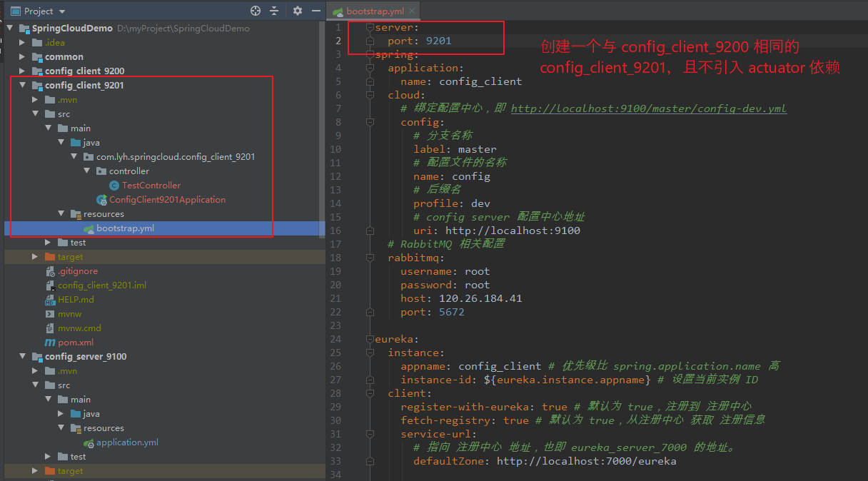This screenshot has width=868, height=481.
Task: Click 'port: 5672' line
Action: [x=433, y=312]
